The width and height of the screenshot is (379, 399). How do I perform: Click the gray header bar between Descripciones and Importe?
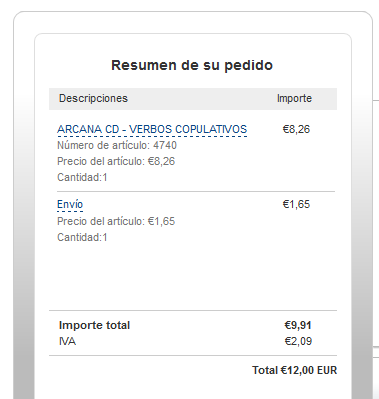tap(202, 99)
